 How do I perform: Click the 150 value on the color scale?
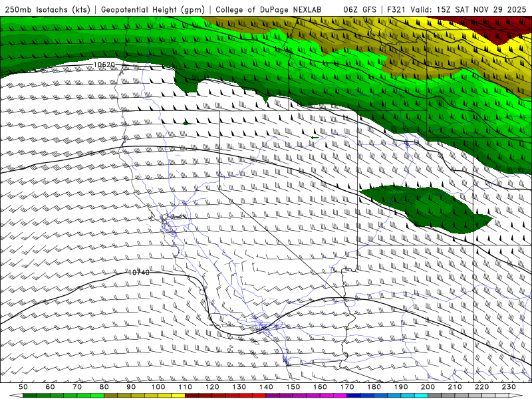[293, 387]
